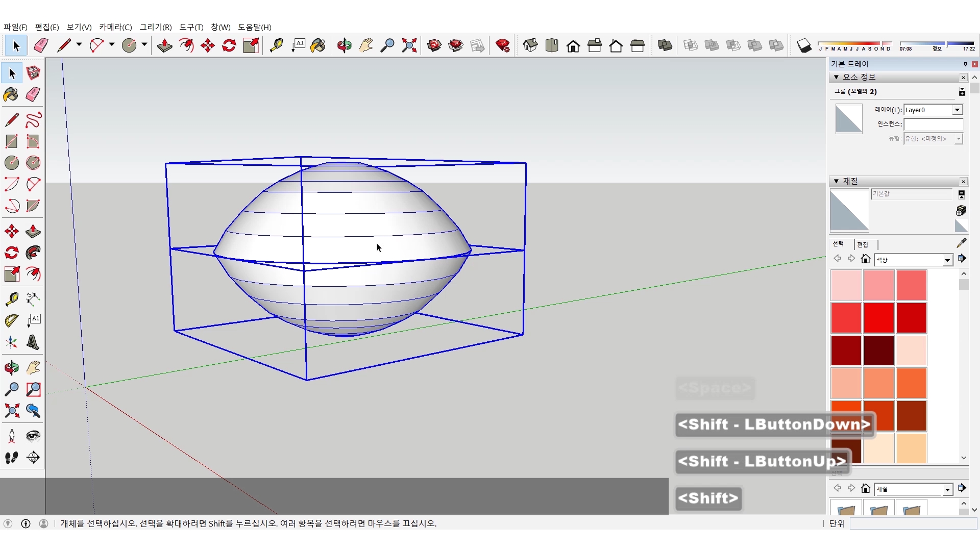Select the Follow Me tool
Screen dimensions: 980x551
33,253
